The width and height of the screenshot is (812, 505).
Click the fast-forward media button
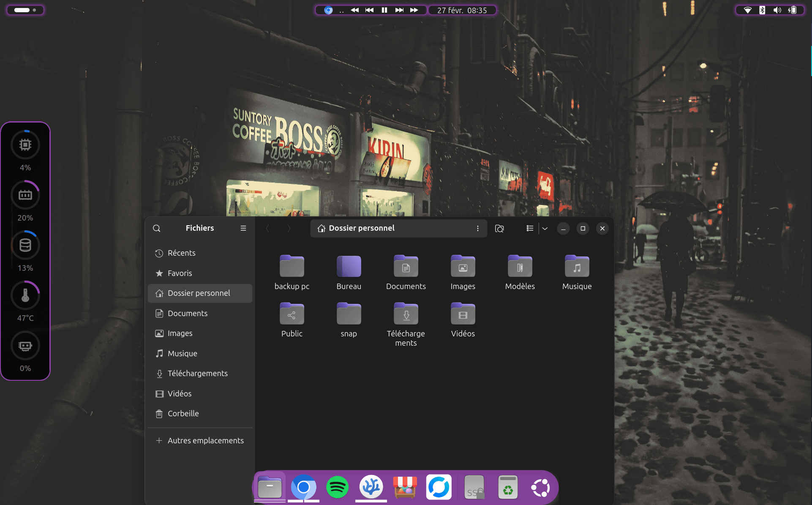[414, 10]
